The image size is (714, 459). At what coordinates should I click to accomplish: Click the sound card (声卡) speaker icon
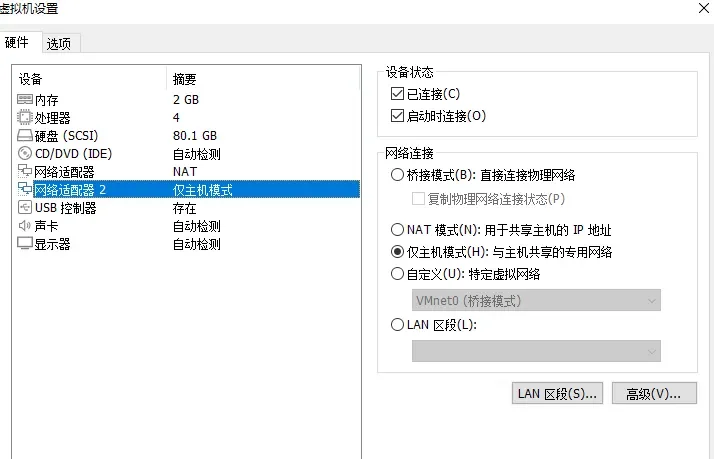(25, 226)
